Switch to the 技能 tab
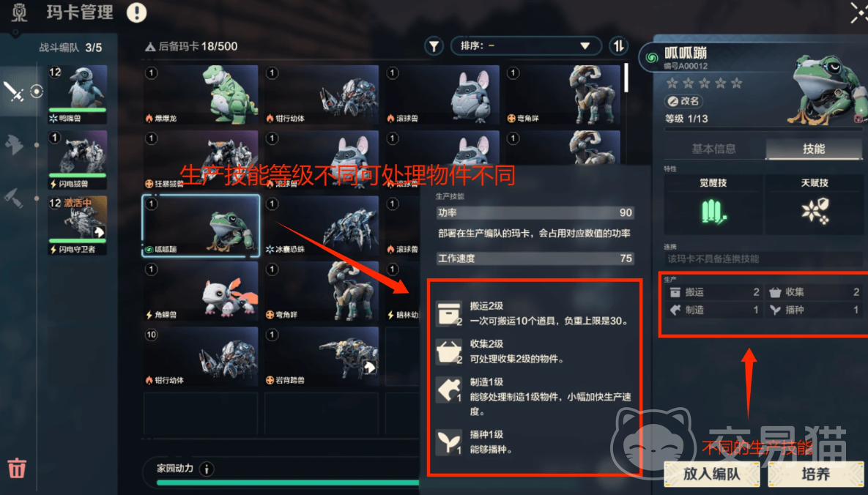The width and height of the screenshot is (868, 495). 814,149
